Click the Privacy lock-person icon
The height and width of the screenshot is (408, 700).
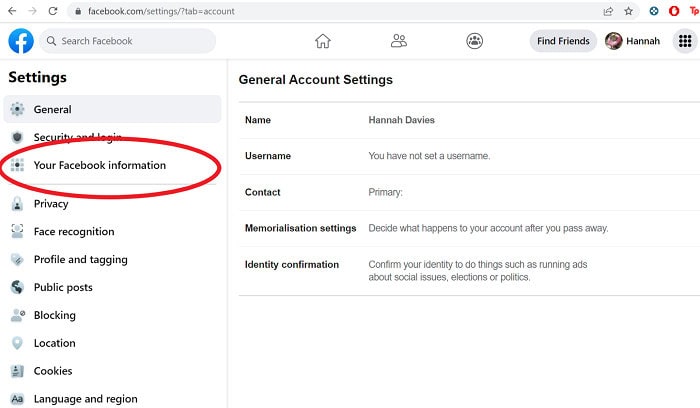pos(17,204)
